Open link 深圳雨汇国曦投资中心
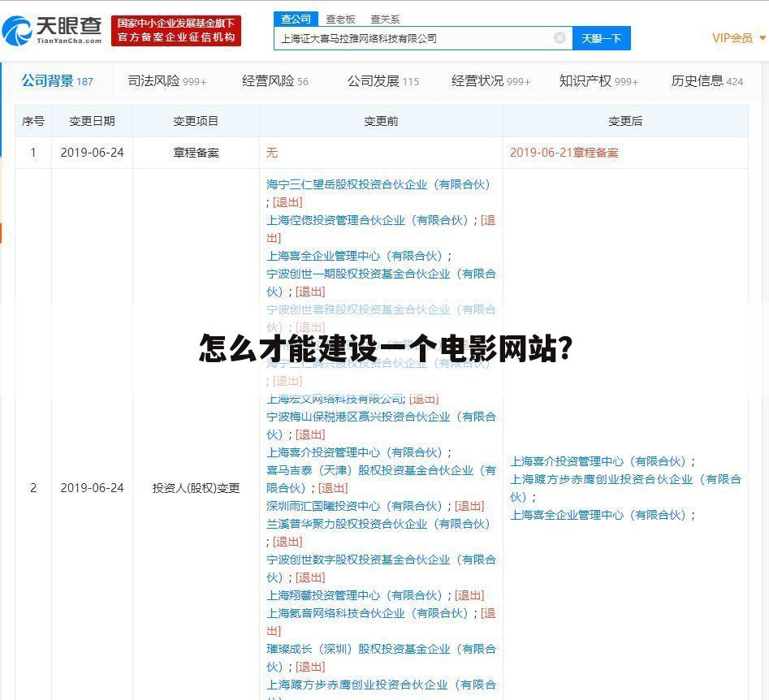 [354, 506]
